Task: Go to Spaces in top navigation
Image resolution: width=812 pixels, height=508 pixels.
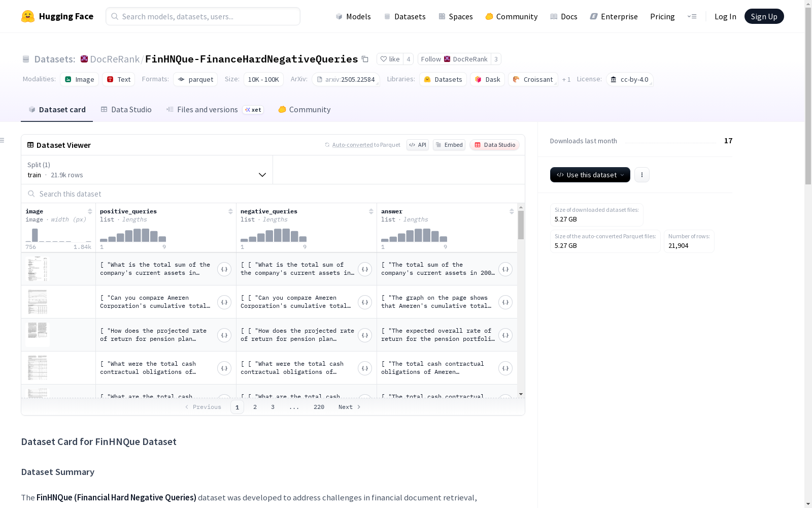Action: [456, 16]
